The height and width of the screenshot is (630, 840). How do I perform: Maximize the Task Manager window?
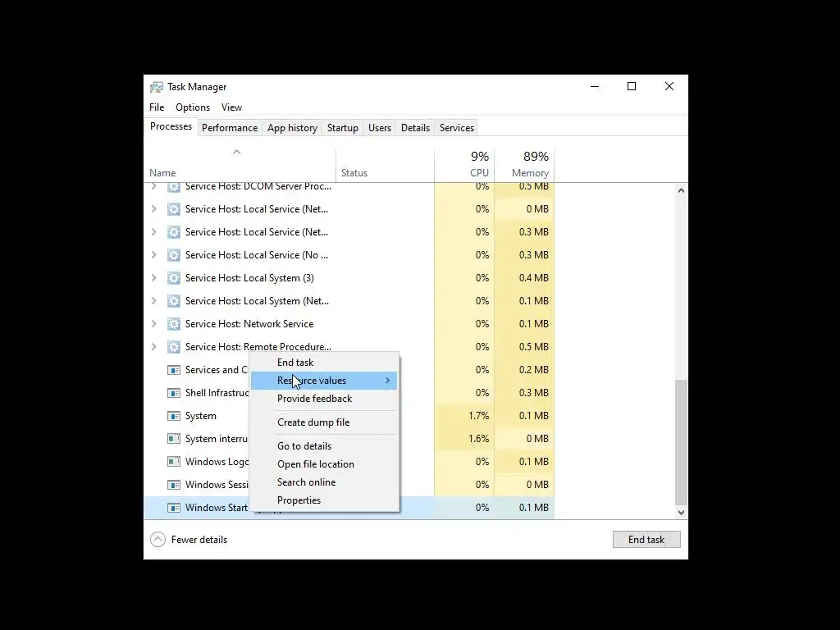tap(632, 86)
